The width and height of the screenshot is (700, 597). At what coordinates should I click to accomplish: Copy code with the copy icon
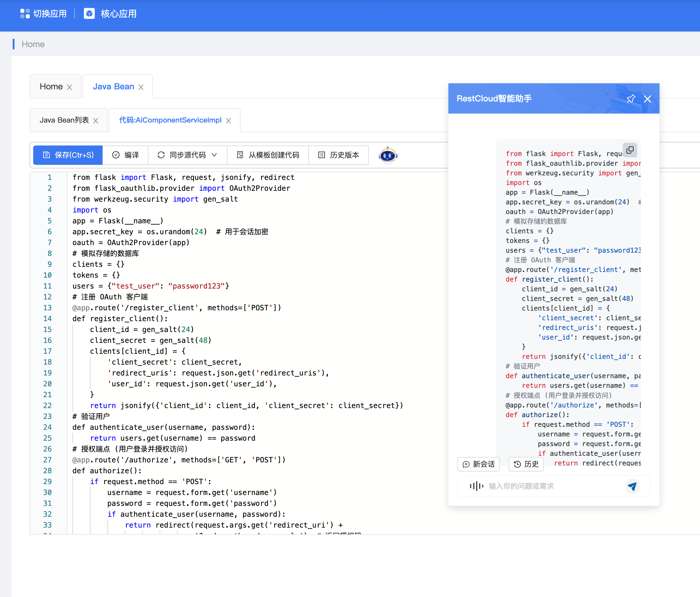point(630,150)
